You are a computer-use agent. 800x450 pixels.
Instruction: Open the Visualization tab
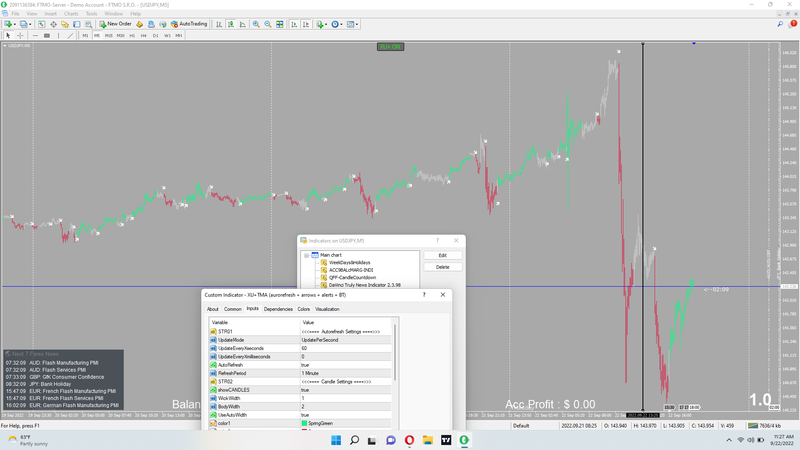pos(327,309)
